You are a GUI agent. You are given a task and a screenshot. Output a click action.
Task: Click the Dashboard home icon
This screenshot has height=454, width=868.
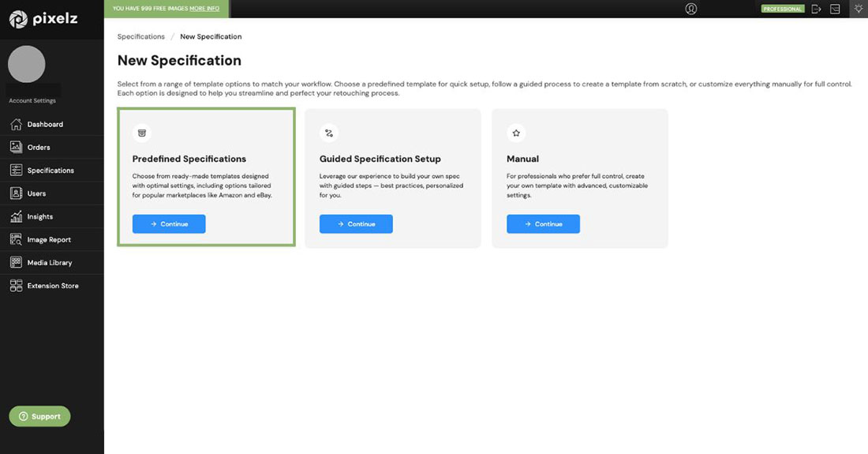coord(16,124)
